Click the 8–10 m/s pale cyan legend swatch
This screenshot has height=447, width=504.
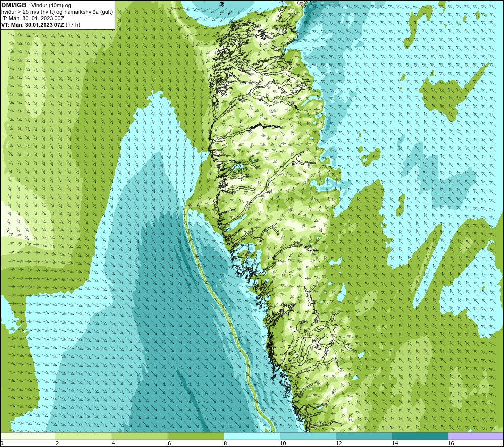(x=251, y=436)
